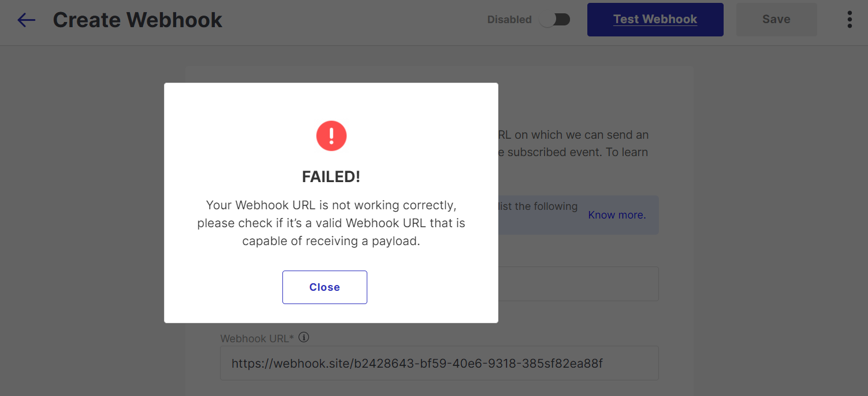868x396 pixels.
Task: Click the blue whitelist info banner
Action: click(x=578, y=214)
